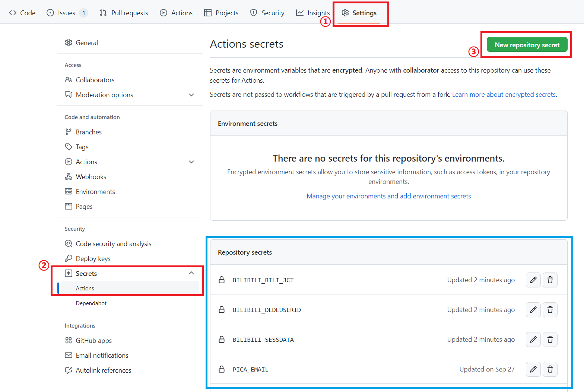Select Dependabot under Secrets
The height and width of the screenshot is (392, 584).
(130, 303)
